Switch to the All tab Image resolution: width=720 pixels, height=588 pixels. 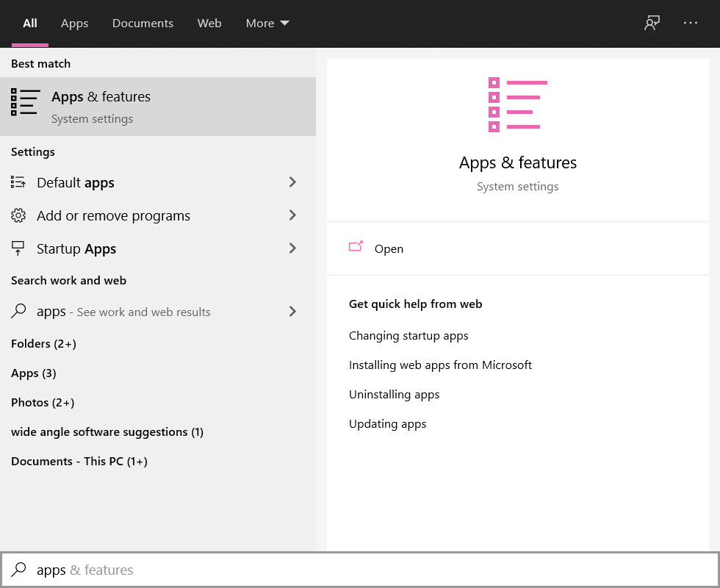coord(30,23)
